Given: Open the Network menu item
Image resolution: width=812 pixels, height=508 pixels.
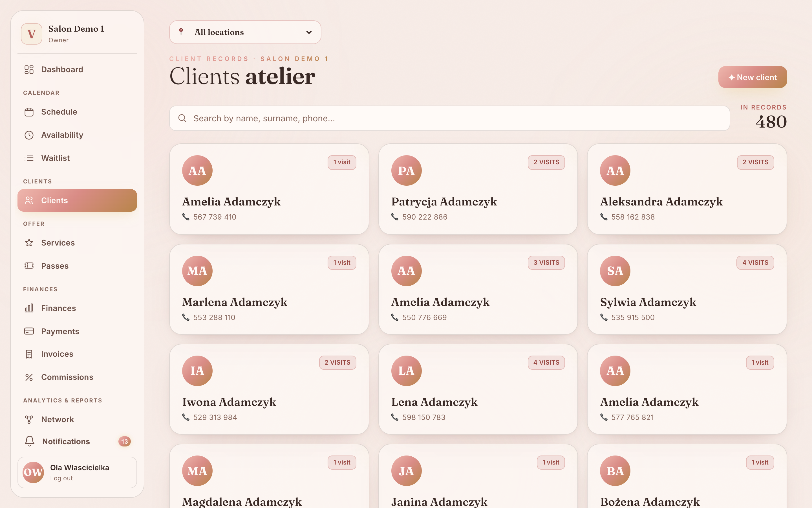Looking at the screenshot, I should [x=77, y=419].
